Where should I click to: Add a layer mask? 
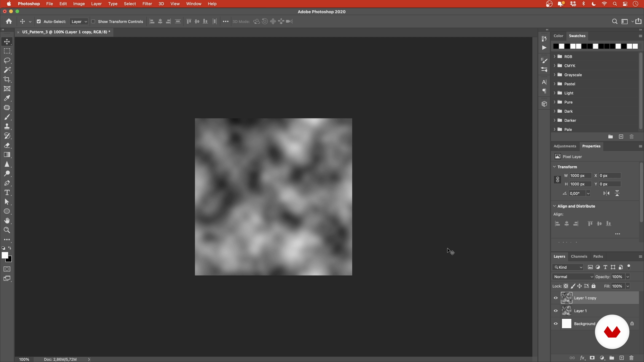pyautogui.click(x=592, y=358)
